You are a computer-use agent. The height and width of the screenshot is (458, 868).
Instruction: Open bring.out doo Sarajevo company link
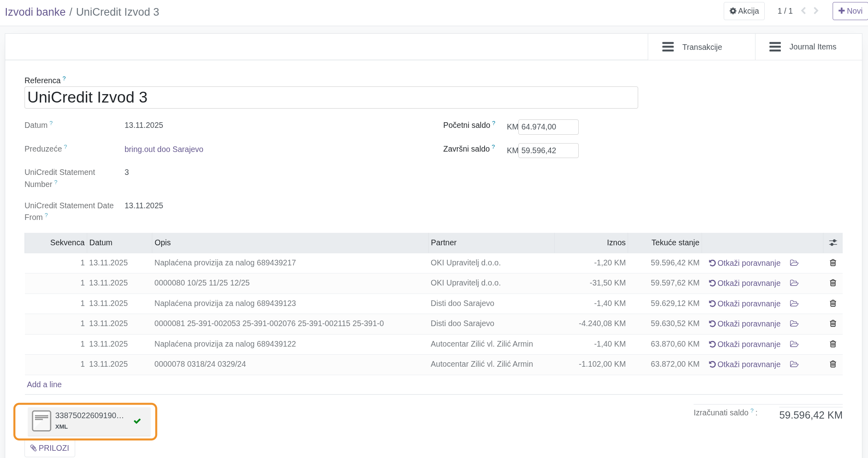(164, 149)
